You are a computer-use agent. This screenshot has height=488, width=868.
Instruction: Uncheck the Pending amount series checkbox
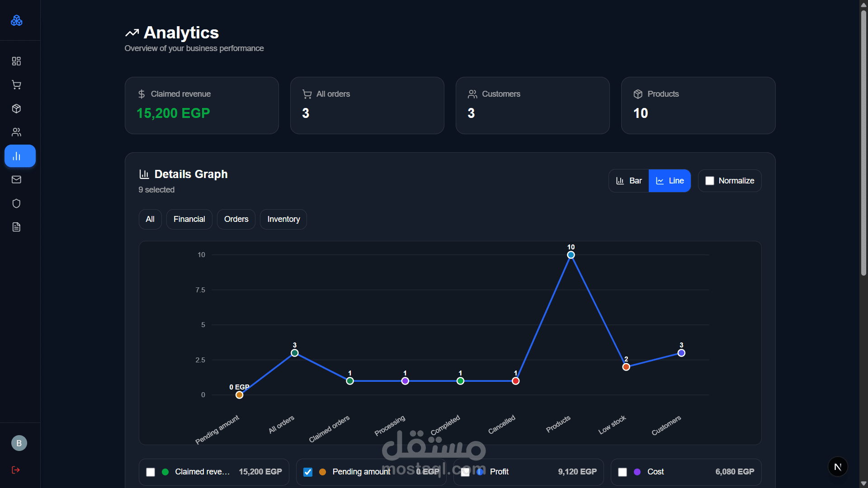pos(308,472)
